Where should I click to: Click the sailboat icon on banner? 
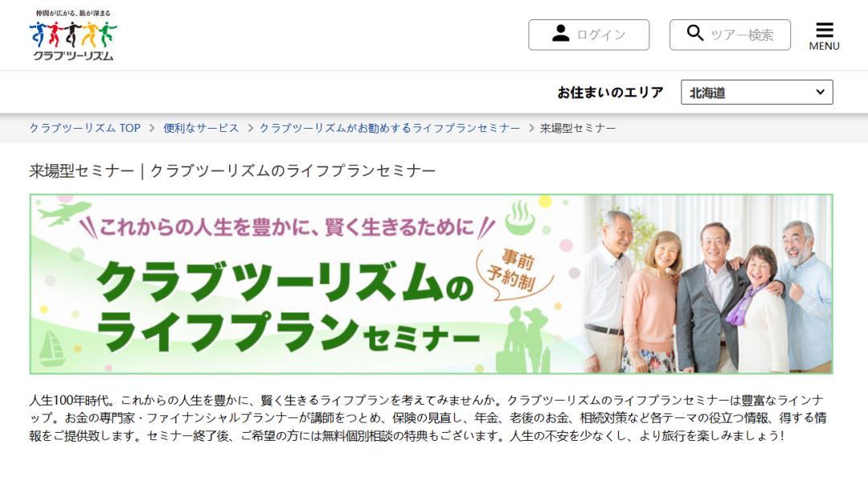point(51,348)
